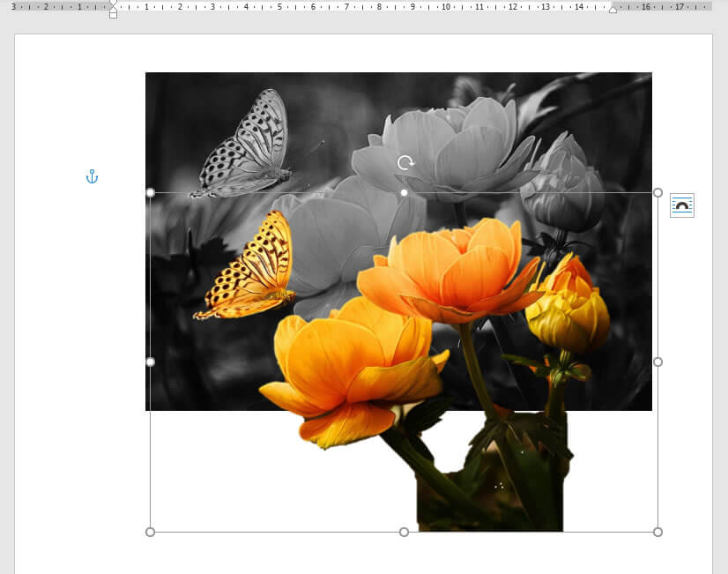Click the rotation handle above the selected picture
The image size is (728, 574).
pos(405,162)
